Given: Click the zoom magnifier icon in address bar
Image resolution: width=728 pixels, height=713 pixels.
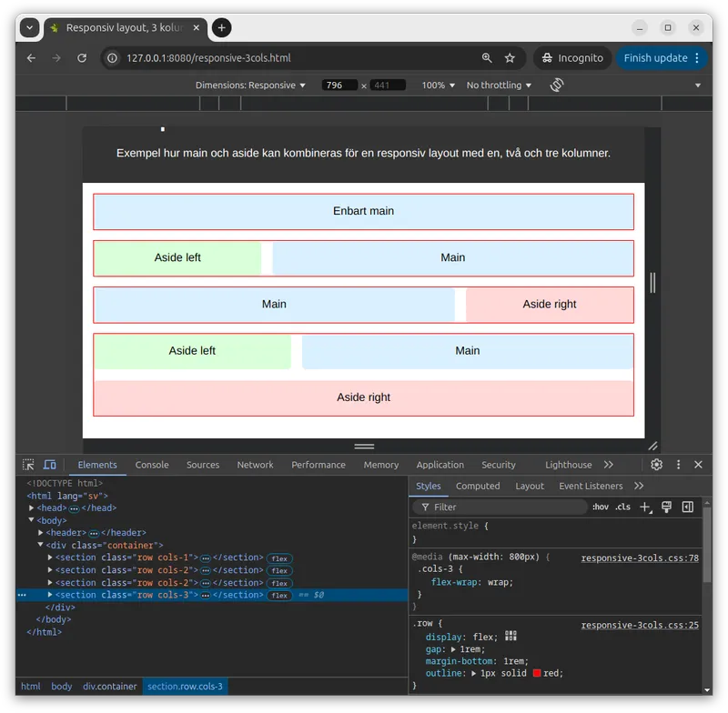Looking at the screenshot, I should pos(487,58).
